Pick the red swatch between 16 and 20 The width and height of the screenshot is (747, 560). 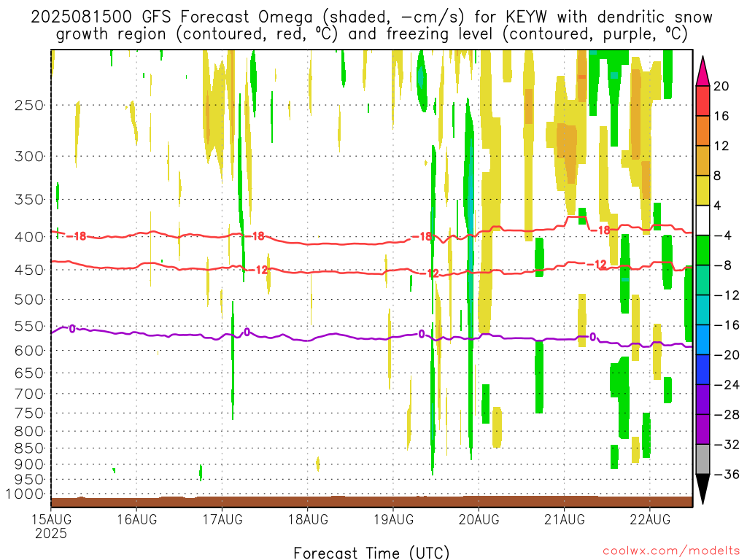(703, 101)
